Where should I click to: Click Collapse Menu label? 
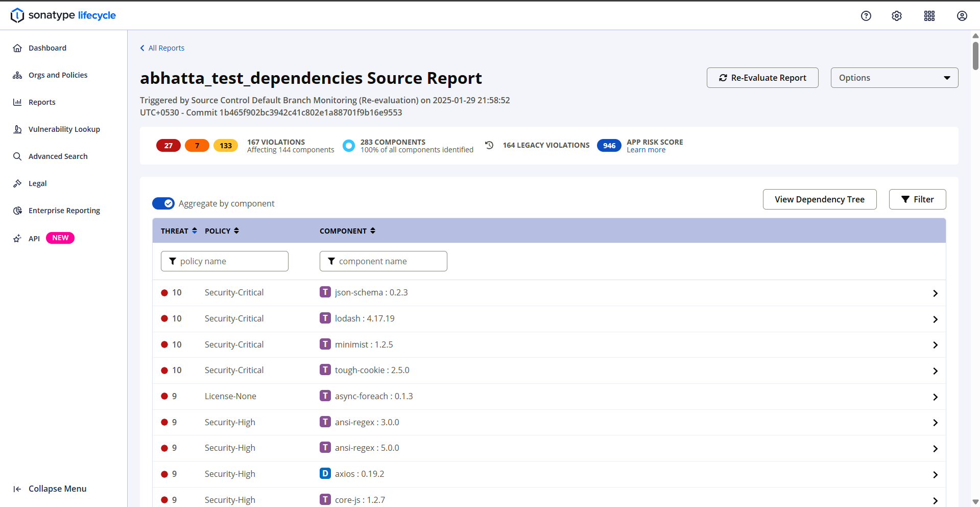[57, 489]
